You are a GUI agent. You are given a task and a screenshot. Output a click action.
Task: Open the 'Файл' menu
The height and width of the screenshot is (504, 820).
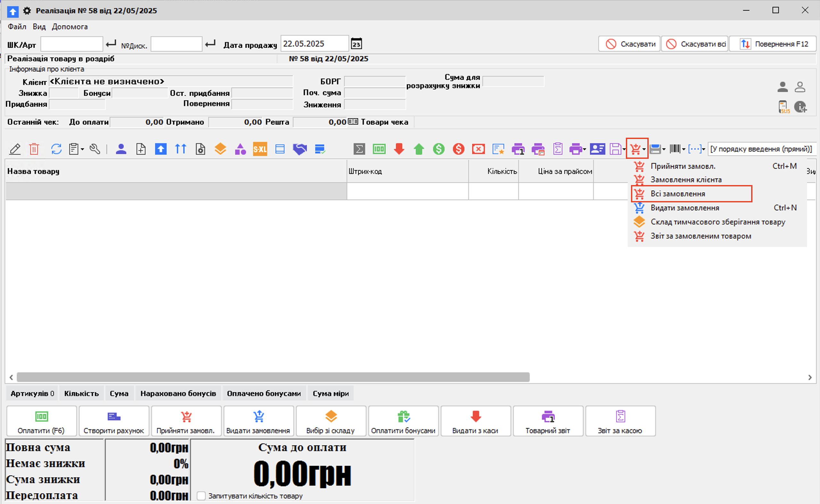(17, 27)
